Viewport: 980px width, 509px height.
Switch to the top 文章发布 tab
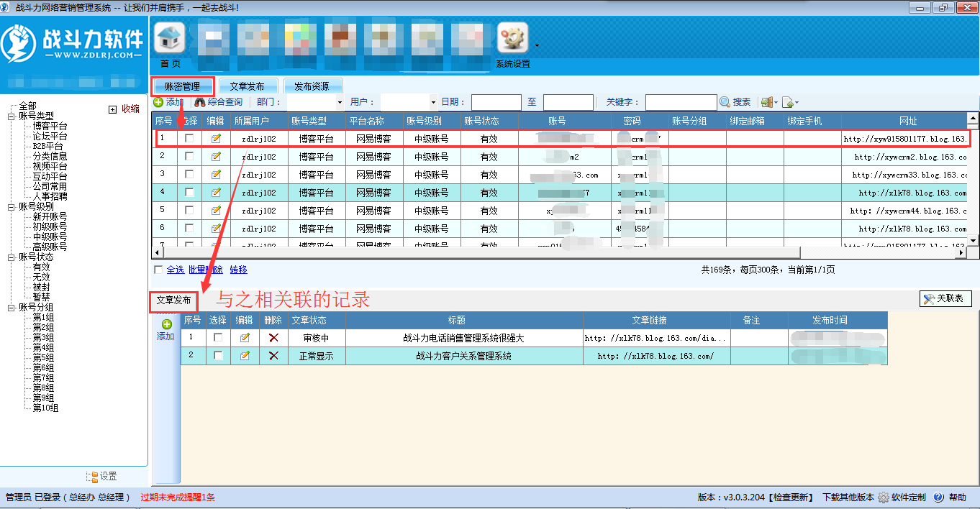(x=247, y=86)
